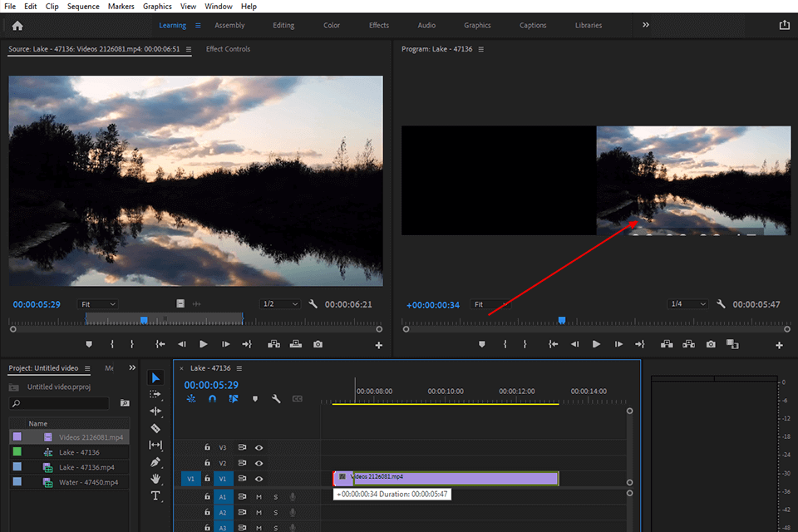
Task: Toggle the snap magnet in timeline
Action: 212,399
